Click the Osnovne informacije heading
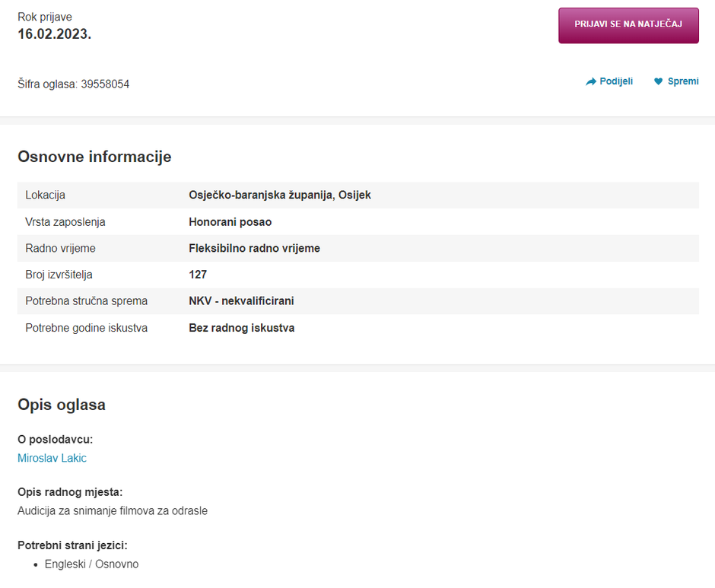Image resolution: width=715 pixels, height=588 pixels. [x=94, y=157]
